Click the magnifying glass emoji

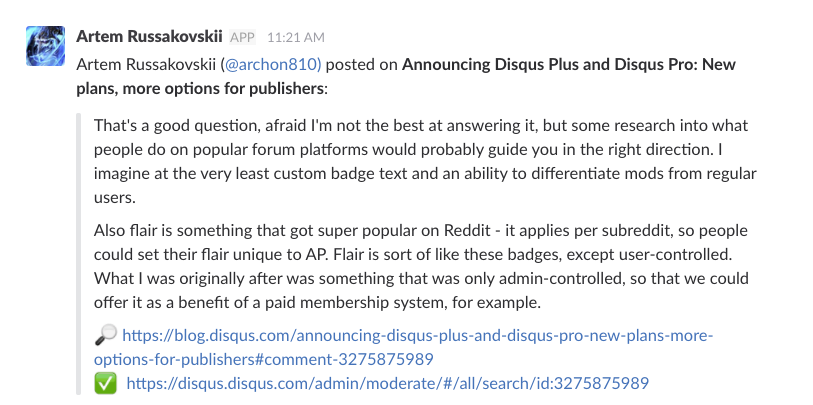coord(106,335)
